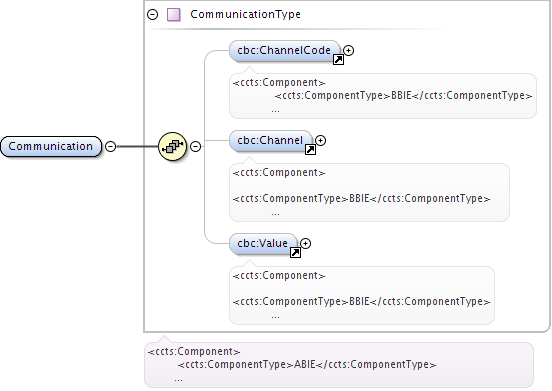Click the cbc:Value BBIE annotation box
552x391 pixels.
click(362, 295)
